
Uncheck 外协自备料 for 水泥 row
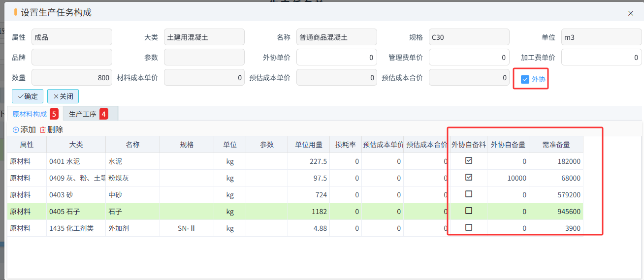point(469,160)
